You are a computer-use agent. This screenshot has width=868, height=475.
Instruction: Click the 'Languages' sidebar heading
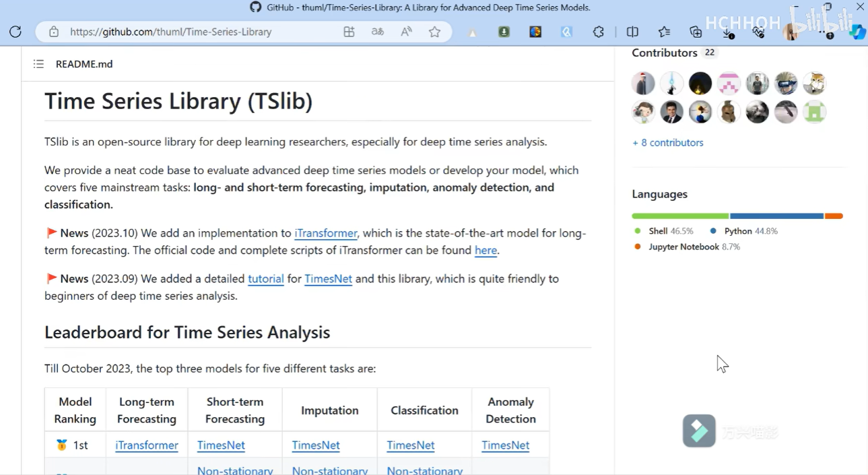pyautogui.click(x=659, y=194)
